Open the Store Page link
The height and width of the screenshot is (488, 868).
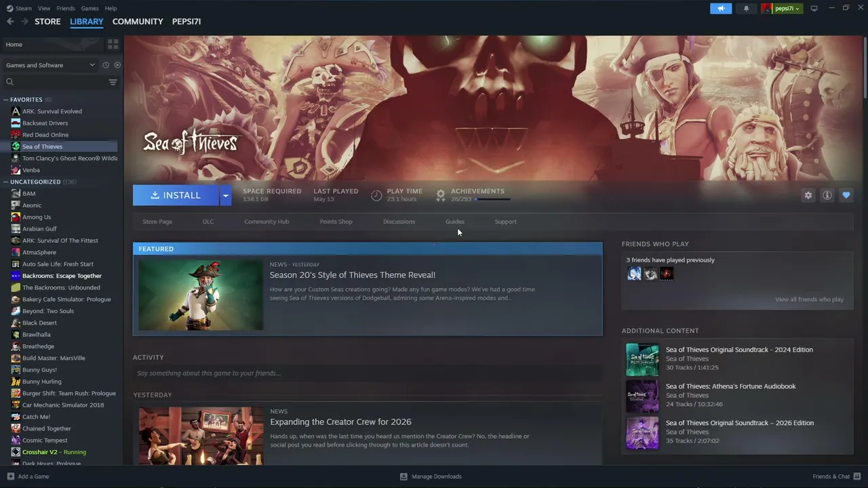pos(157,222)
